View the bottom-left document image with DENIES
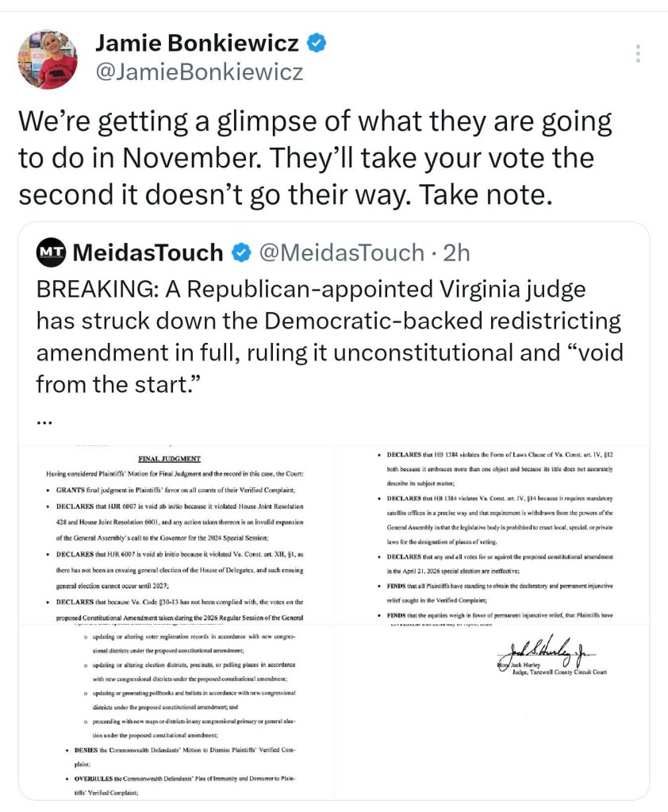Screen dimensions: 668x812 [x=175, y=711]
